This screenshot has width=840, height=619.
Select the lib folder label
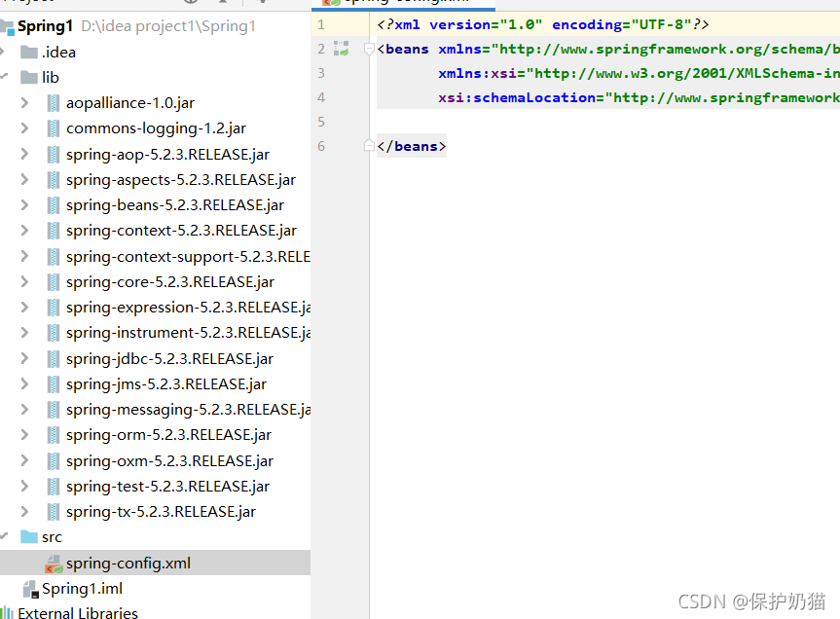click(51, 78)
